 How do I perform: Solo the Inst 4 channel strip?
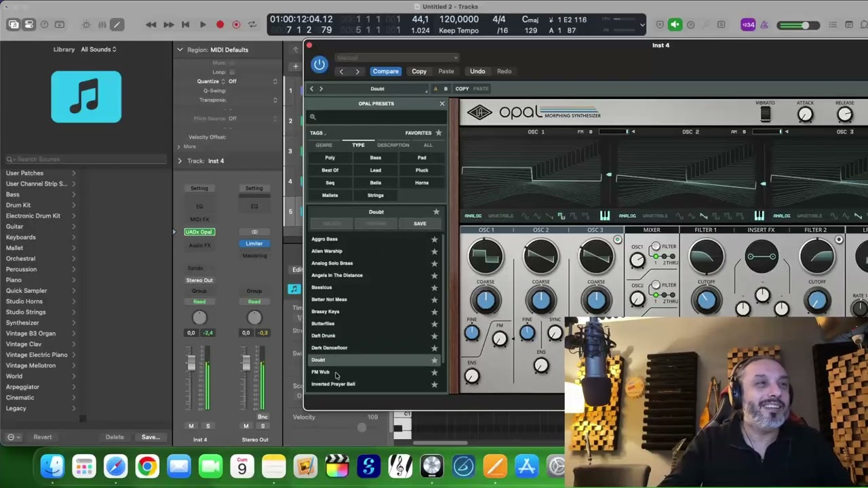coord(208,426)
